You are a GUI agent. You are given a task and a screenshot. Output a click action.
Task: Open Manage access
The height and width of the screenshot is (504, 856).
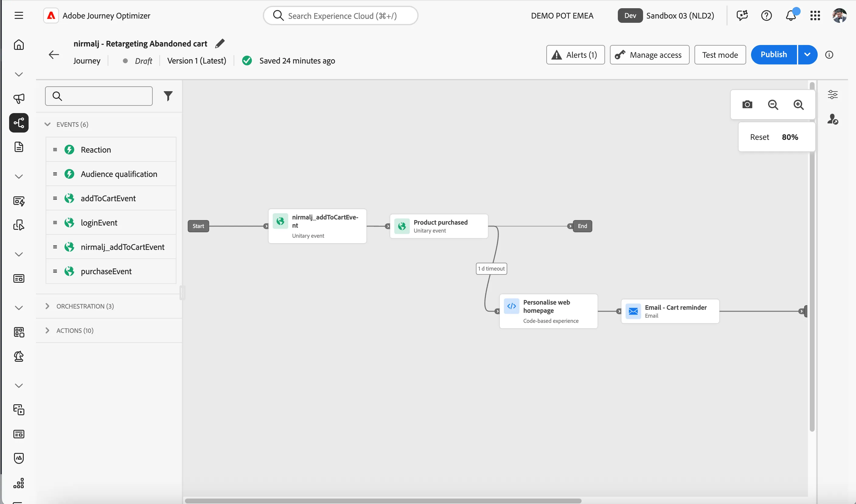(649, 55)
